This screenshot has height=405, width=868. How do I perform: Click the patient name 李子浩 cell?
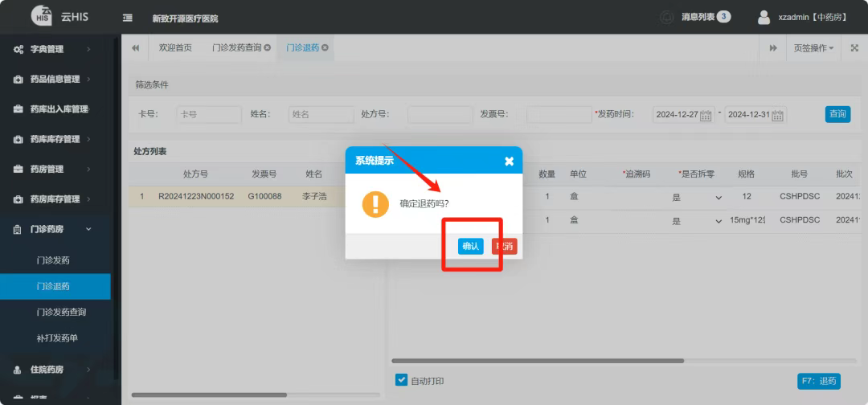[x=313, y=196]
